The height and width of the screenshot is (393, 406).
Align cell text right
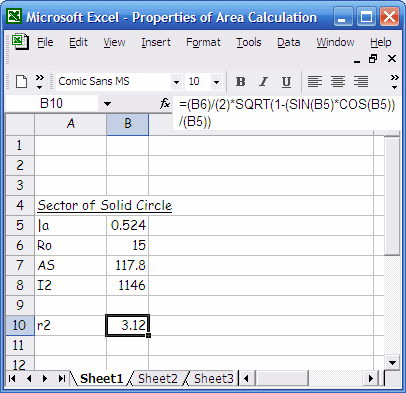[x=361, y=82]
